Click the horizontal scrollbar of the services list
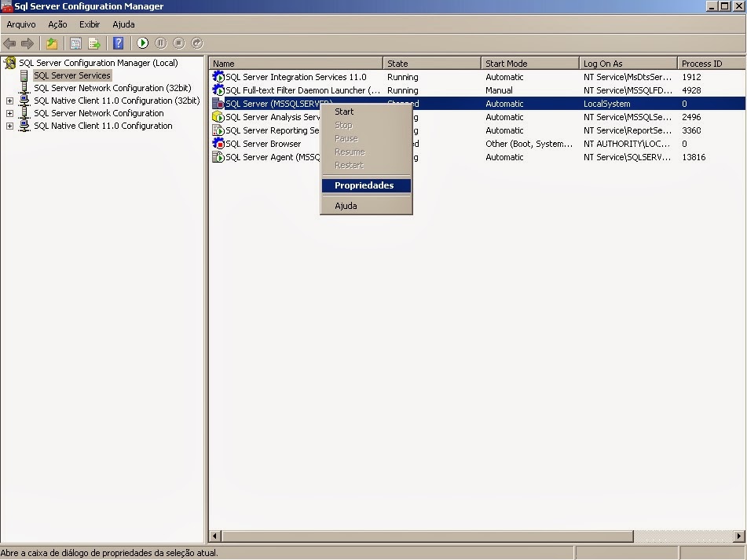The width and height of the screenshot is (747, 560). click(x=424, y=534)
